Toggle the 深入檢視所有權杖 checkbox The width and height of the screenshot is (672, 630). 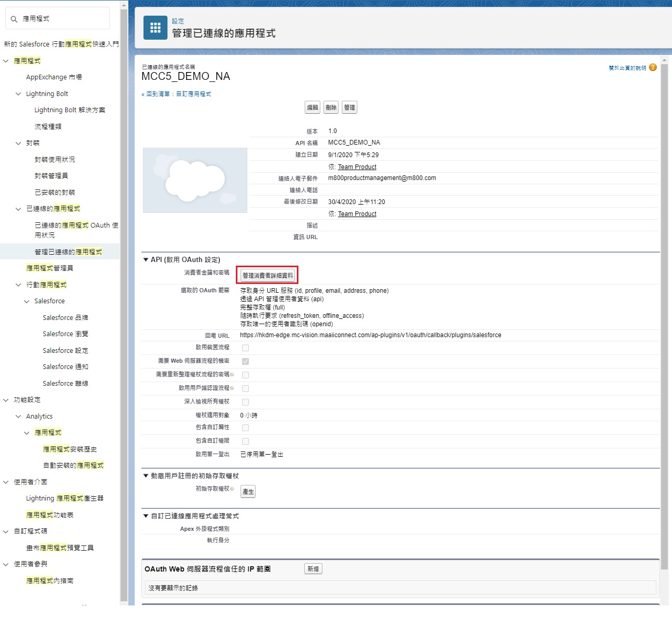[245, 402]
